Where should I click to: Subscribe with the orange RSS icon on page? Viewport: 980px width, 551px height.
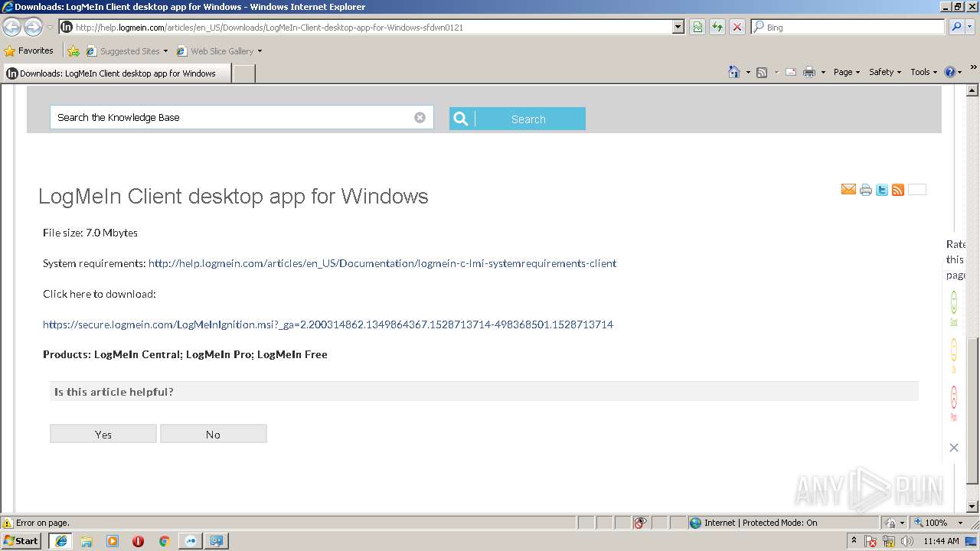coord(898,190)
